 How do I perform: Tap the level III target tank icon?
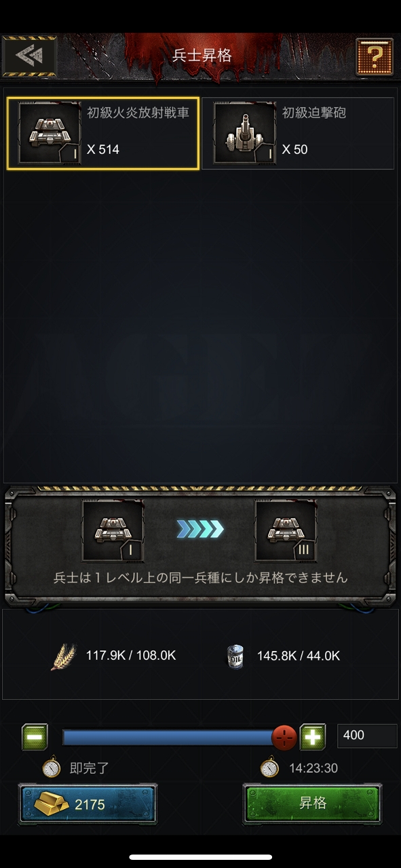tap(286, 531)
